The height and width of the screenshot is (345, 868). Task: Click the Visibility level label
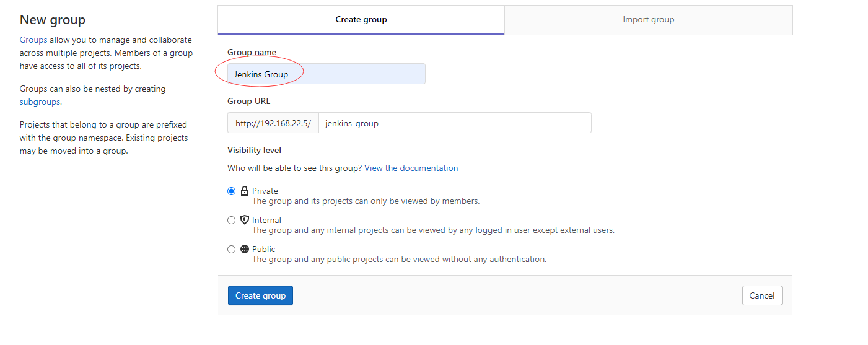tap(255, 150)
